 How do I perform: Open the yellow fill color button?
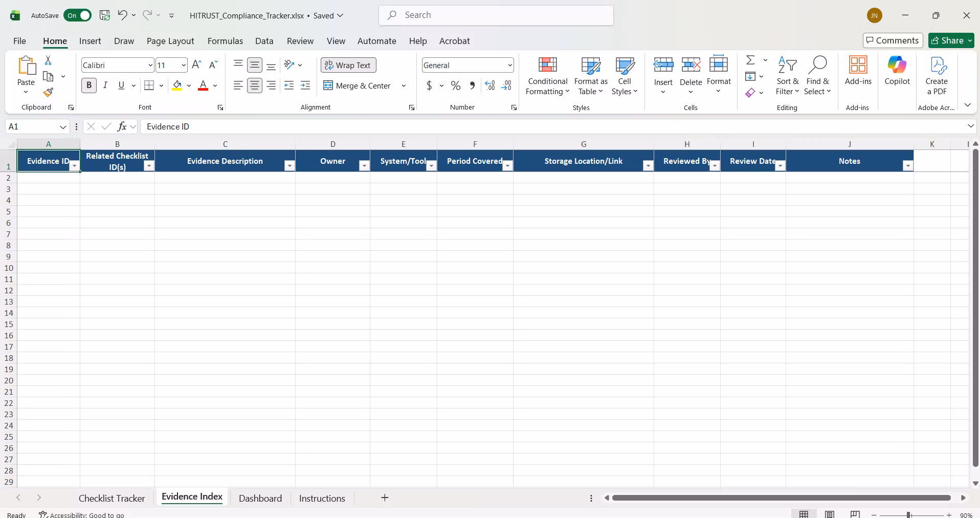tap(177, 85)
